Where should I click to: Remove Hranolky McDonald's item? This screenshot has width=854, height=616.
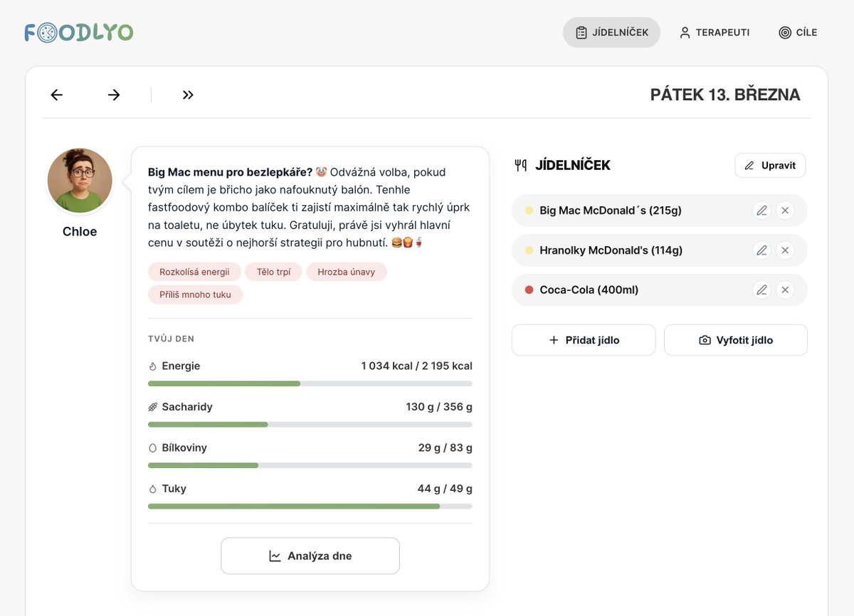tap(785, 250)
